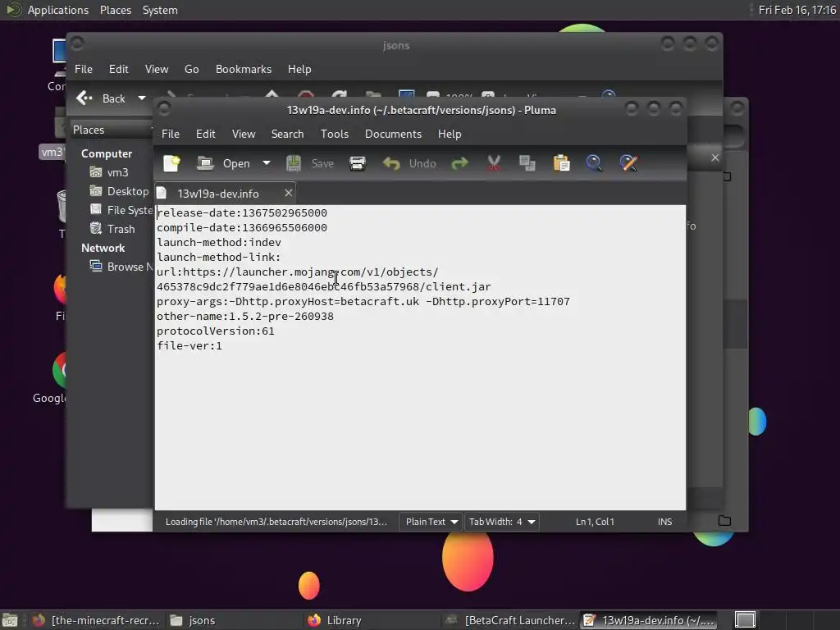Close the side panel in background window

714,157
